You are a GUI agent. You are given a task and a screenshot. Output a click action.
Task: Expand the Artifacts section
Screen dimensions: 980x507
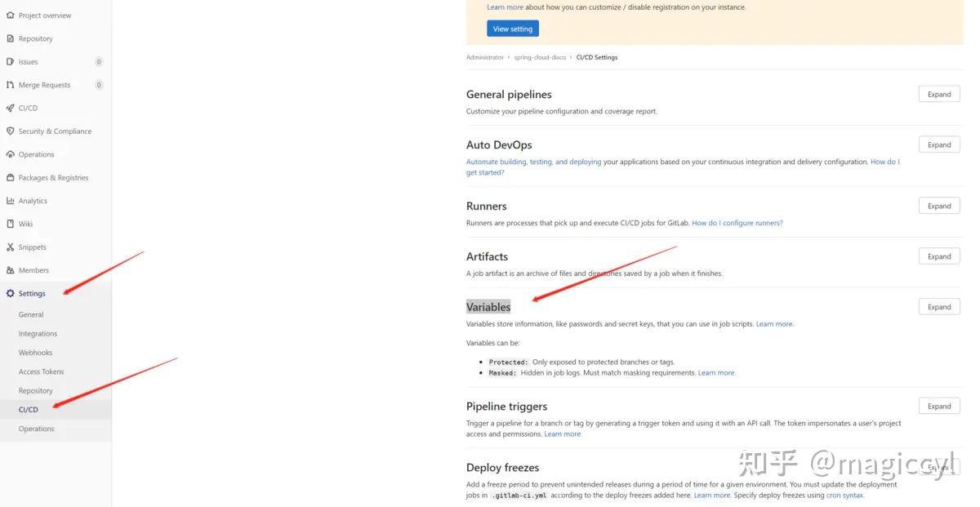939,256
